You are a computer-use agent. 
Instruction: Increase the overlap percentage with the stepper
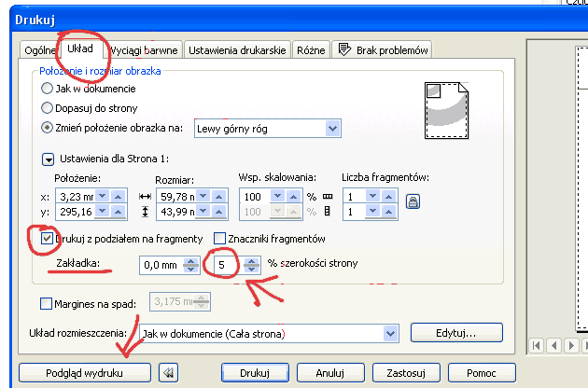[251, 261]
